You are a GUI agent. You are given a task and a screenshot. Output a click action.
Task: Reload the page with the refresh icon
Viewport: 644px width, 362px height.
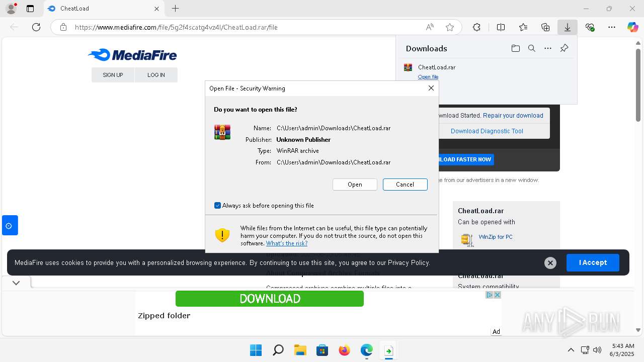click(x=36, y=27)
